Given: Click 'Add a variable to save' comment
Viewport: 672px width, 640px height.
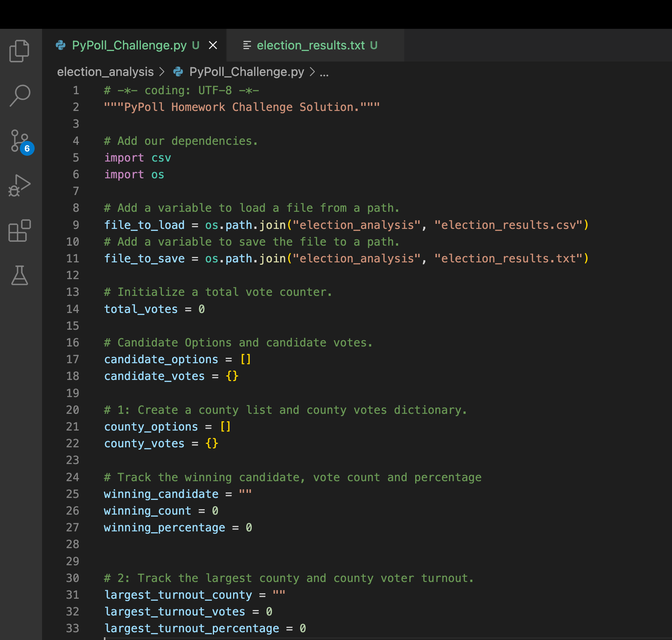Looking at the screenshot, I should (x=252, y=242).
